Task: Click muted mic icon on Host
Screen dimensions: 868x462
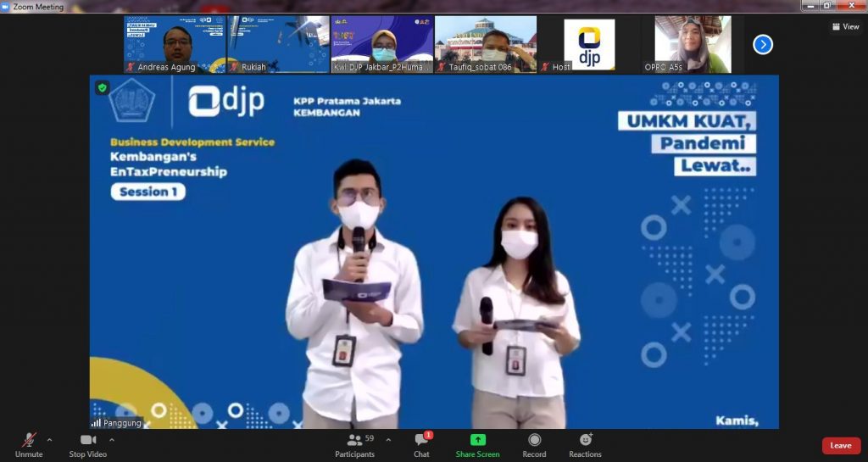Action: click(x=545, y=67)
